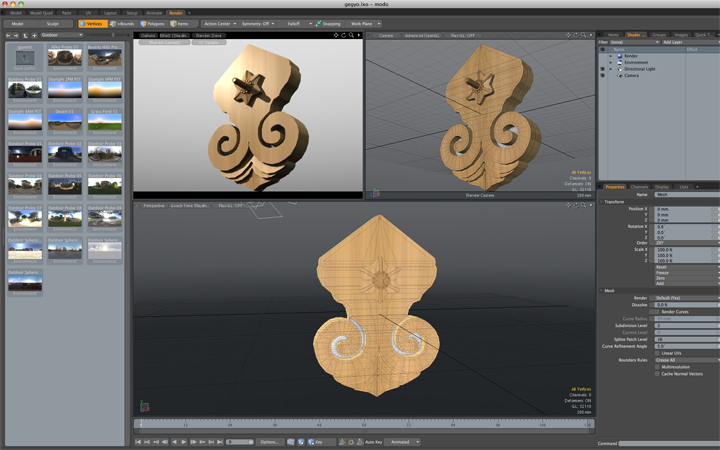This screenshot has width=720, height=450.
Task: Click zoom icon in render preview viewport
Action: pyautogui.click(x=351, y=35)
